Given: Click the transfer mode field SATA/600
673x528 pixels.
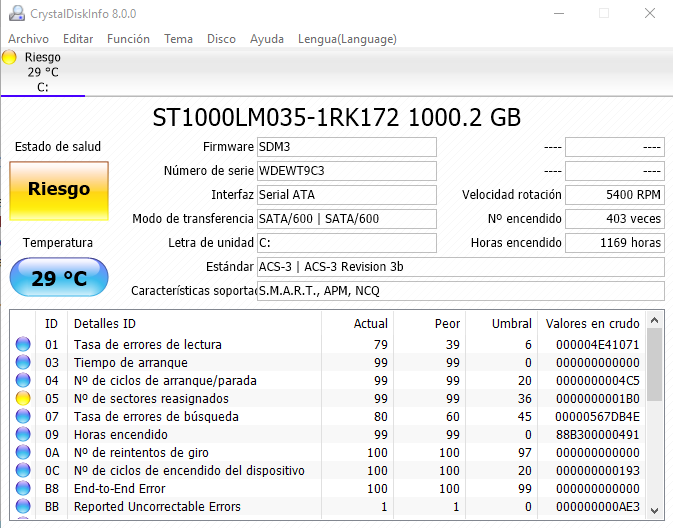Looking at the screenshot, I should 347,219.
